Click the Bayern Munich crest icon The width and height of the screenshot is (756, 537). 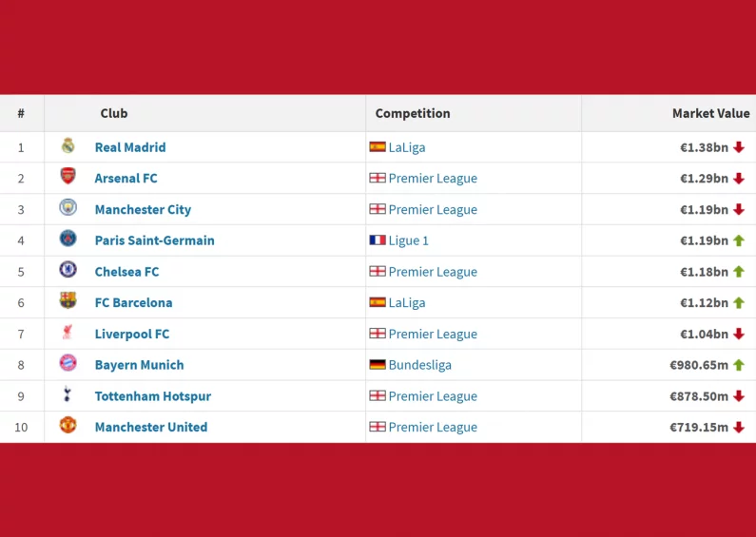coord(68,363)
